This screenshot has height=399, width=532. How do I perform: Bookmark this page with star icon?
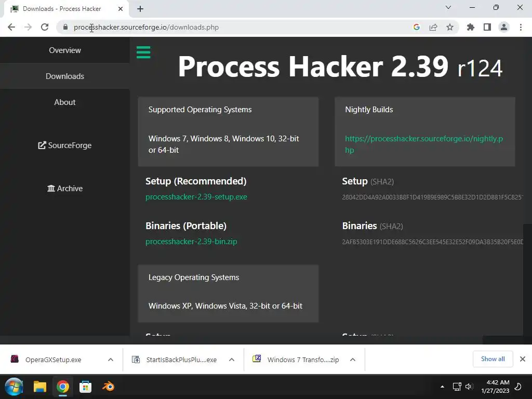[x=450, y=27]
